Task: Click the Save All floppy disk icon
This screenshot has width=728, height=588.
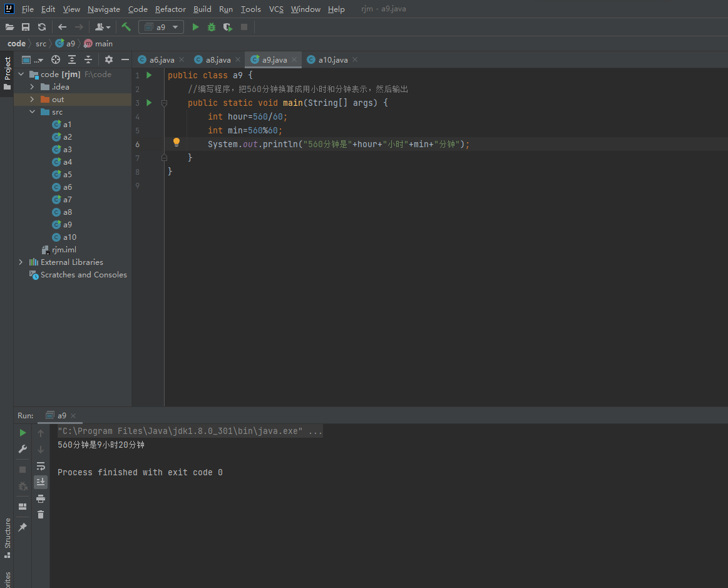Action: [26, 27]
